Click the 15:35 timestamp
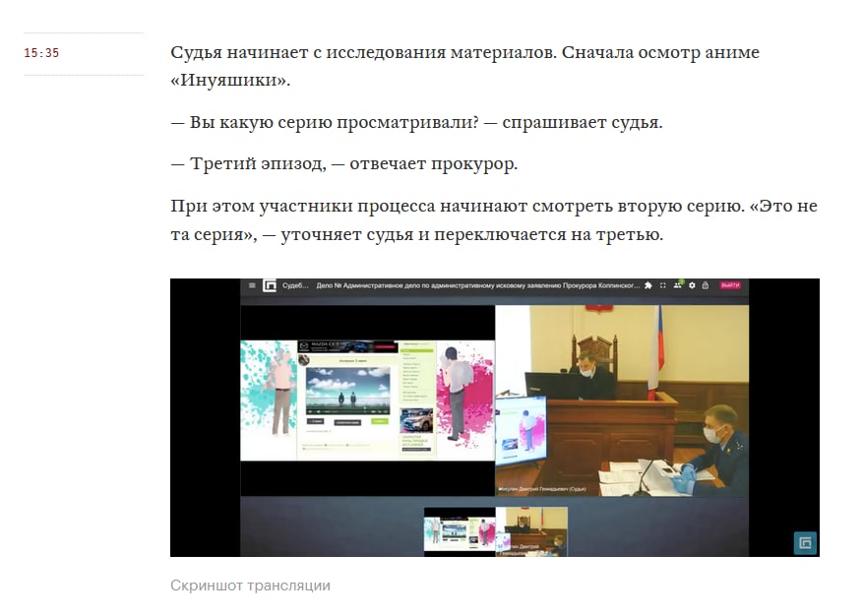Viewport: 863px width, 616px height. pyautogui.click(x=41, y=53)
